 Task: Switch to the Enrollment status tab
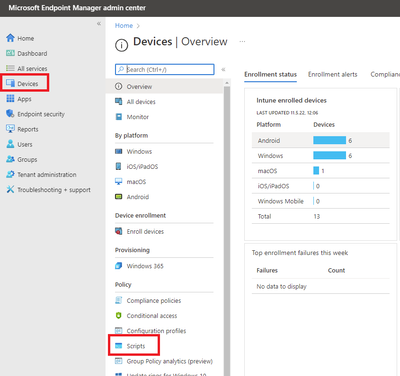click(x=270, y=74)
